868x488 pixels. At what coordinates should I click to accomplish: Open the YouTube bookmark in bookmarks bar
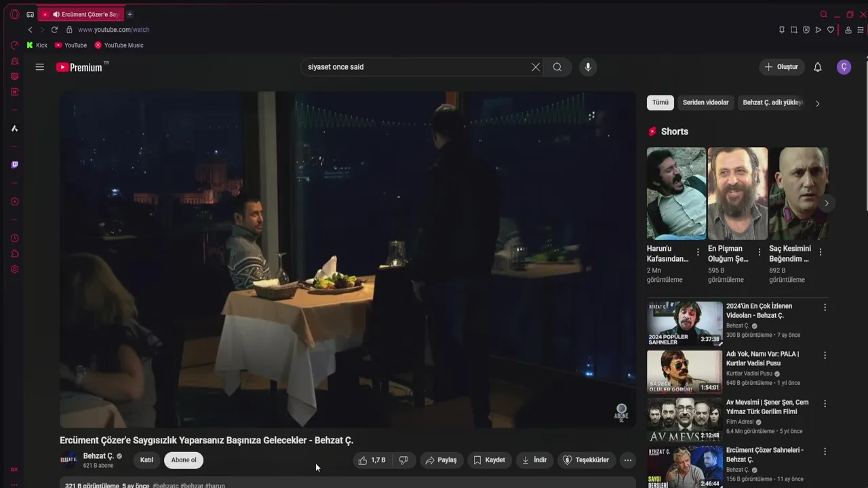point(71,45)
